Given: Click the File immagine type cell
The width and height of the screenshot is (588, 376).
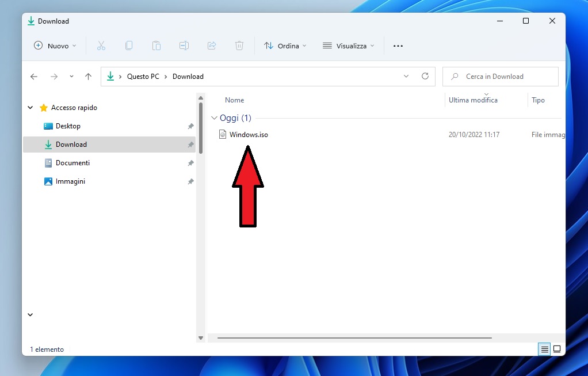Looking at the screenshot, I should pyautogui.click(x=548, y=134).
